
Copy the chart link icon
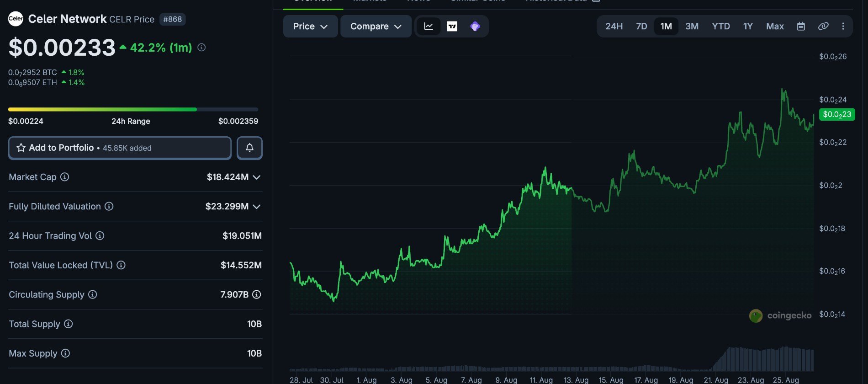click(823, 26)
